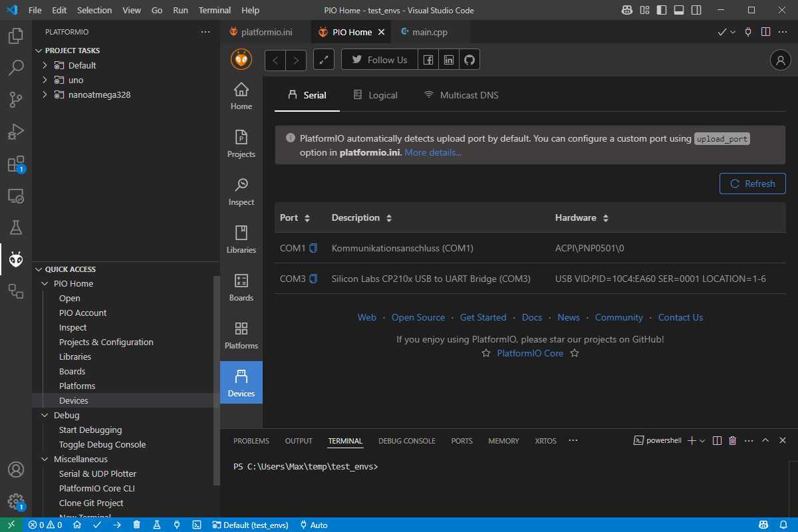The image size is (798, 532).
Task: Open the PIO account profile icon
Action: 780,60
